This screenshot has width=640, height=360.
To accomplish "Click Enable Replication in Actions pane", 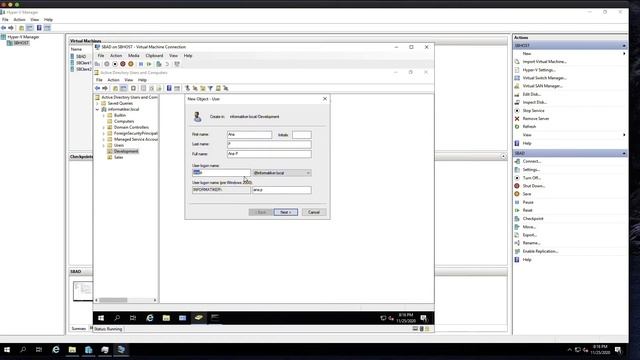I will click(540, 251).
